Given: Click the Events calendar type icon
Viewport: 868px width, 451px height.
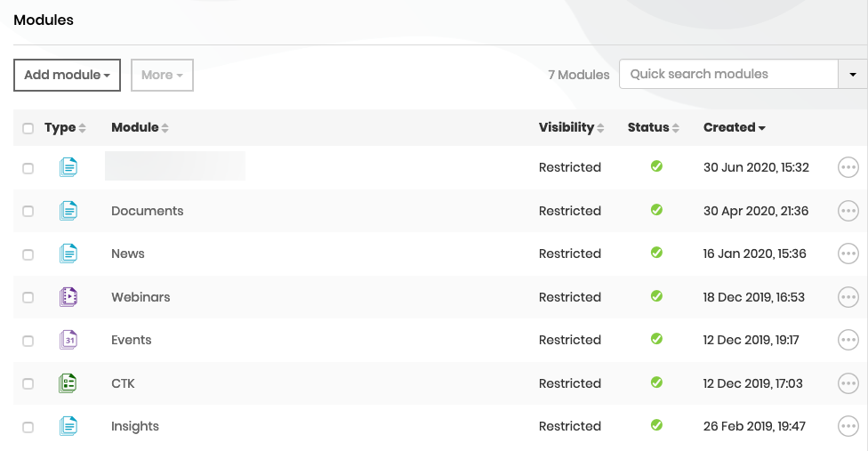Looking at the screenshot, I should tap(68, 340).
